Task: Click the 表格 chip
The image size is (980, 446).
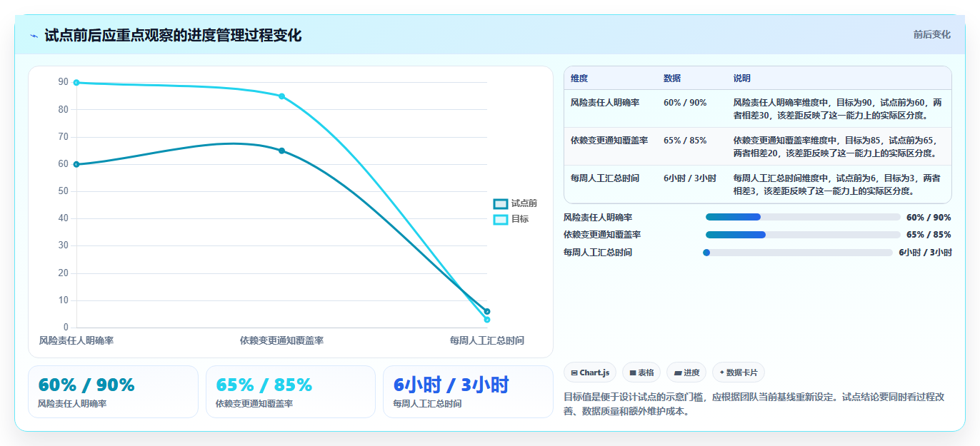Action: point(641,372)
